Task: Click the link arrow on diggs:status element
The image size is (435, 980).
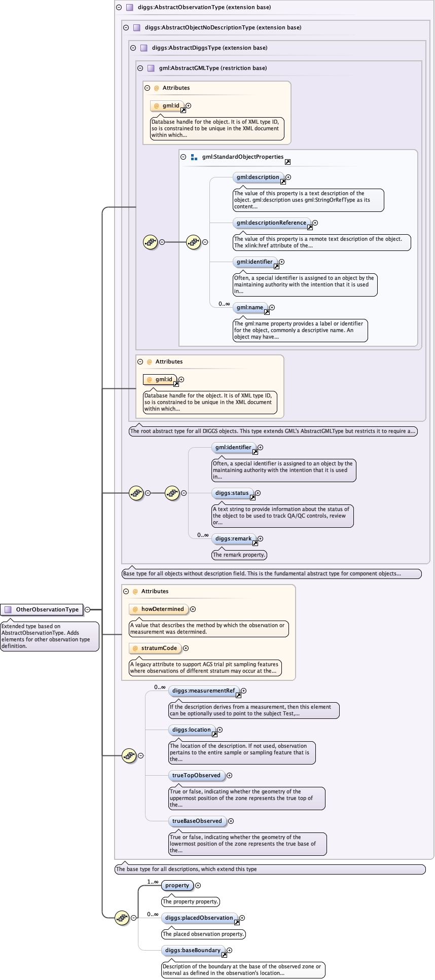Action: [x=252, y=497]
